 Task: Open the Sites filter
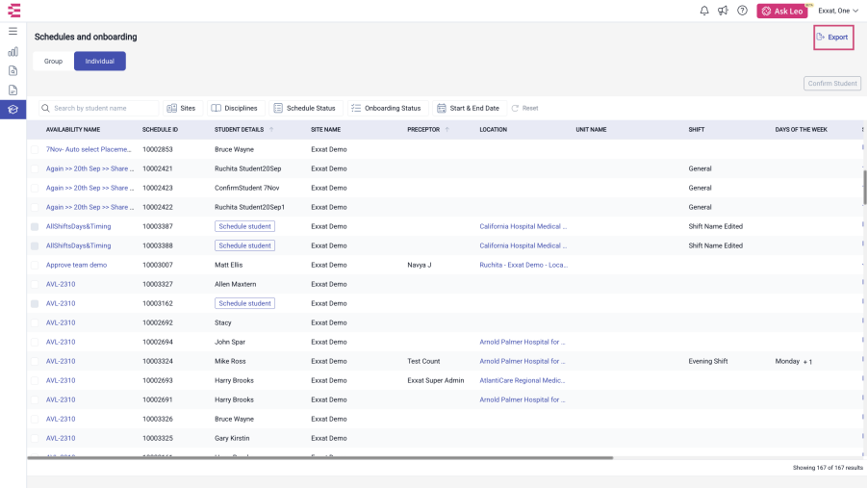click(x=182, y=108)
